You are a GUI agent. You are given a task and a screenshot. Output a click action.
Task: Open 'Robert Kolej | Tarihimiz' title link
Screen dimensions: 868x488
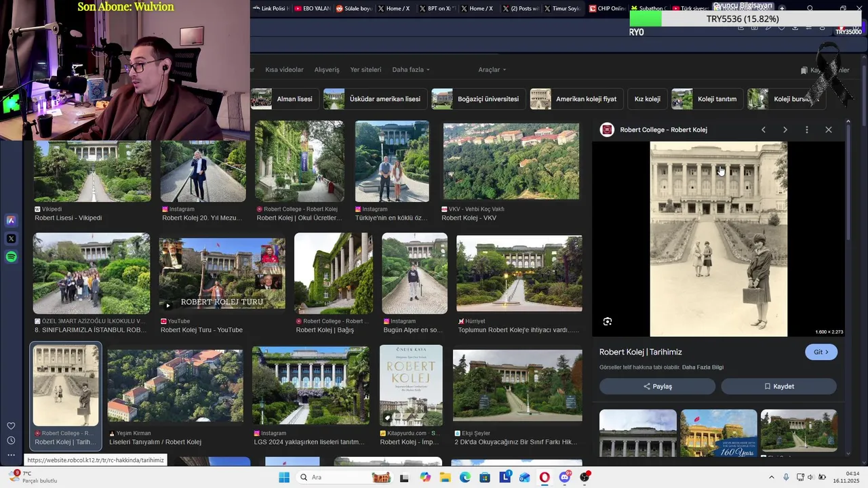point(641,352)
